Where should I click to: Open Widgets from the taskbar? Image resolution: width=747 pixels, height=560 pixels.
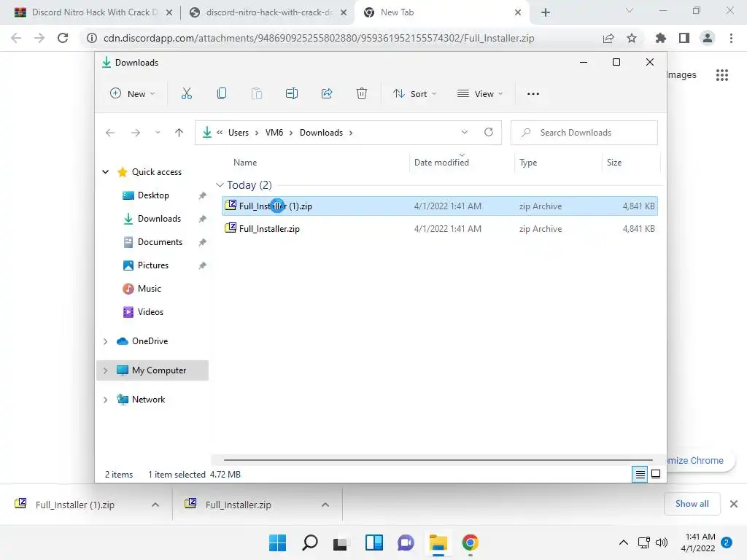tap(374, 542)
